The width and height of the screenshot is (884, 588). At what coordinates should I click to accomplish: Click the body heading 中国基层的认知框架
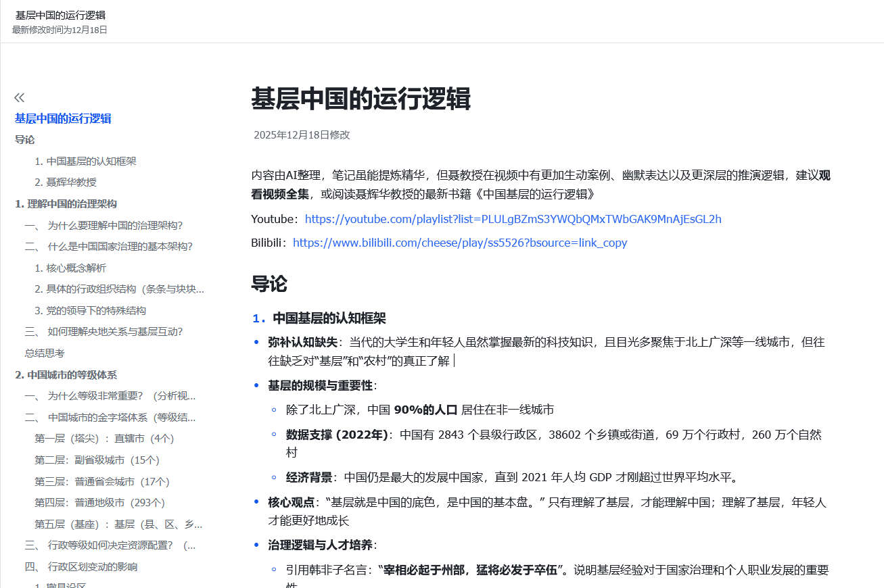click(x=329, y=318)
